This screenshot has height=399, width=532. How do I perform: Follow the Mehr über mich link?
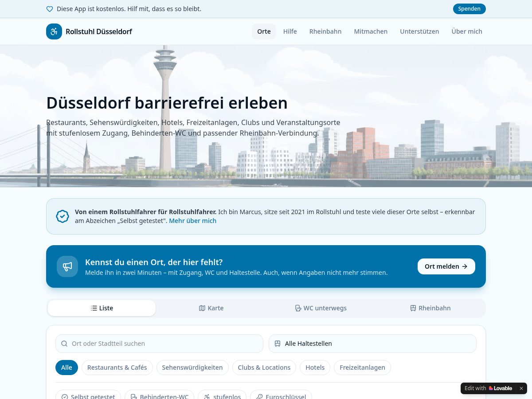coord(193,221)
